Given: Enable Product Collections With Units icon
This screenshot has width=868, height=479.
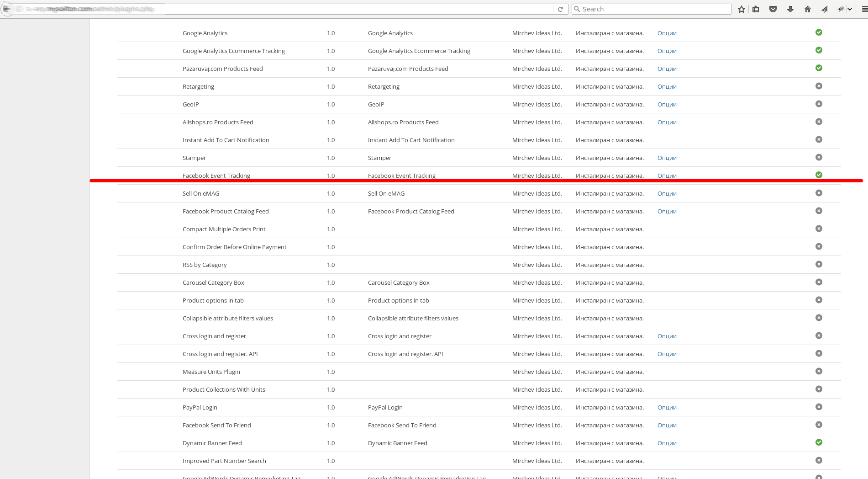Looking at the screenshot, I should 819,389.
